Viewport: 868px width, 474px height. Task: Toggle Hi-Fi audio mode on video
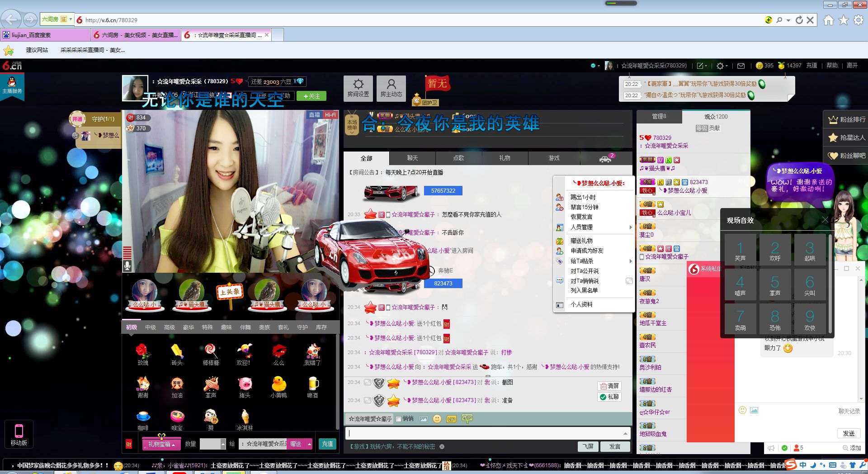pos(330,115)
